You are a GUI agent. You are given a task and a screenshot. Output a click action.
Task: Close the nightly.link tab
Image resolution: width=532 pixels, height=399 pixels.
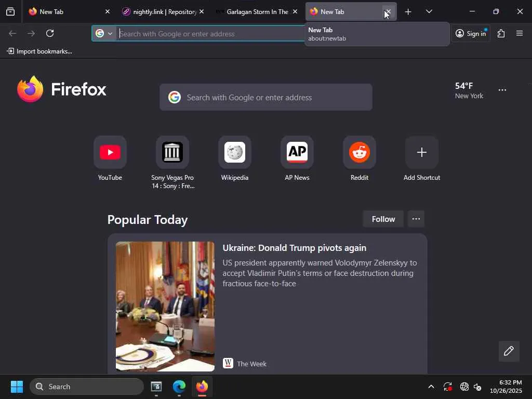pos(202,11)
